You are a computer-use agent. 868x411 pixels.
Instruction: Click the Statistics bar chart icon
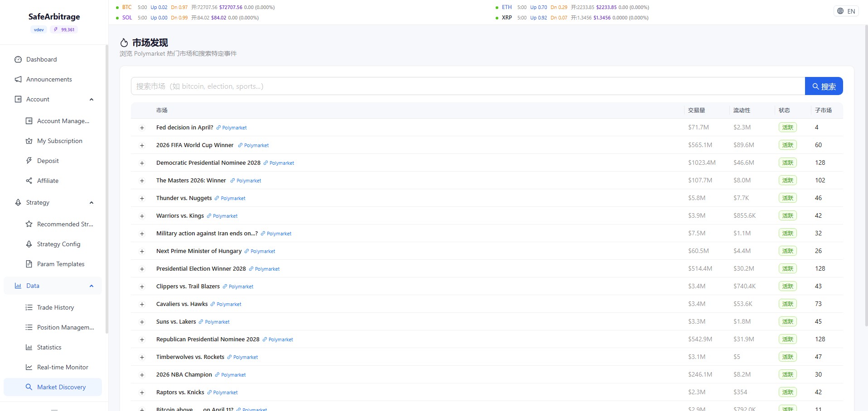[x=29, y=347]
